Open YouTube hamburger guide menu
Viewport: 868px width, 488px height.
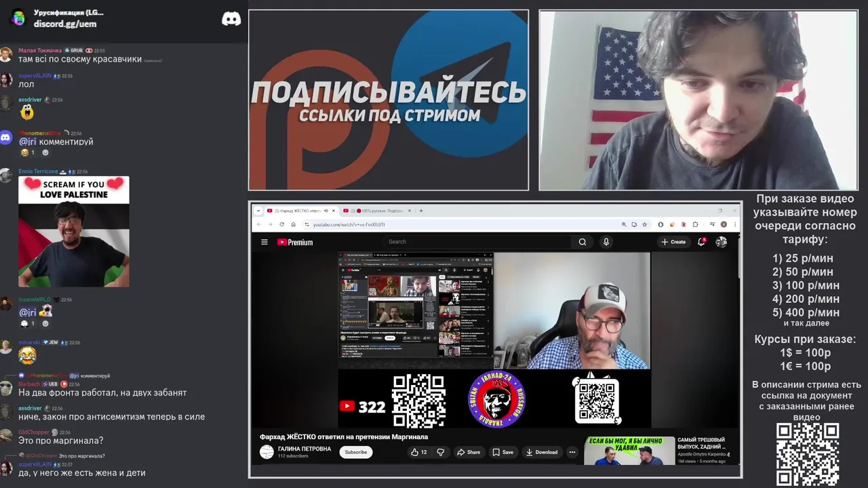[264, 242]
